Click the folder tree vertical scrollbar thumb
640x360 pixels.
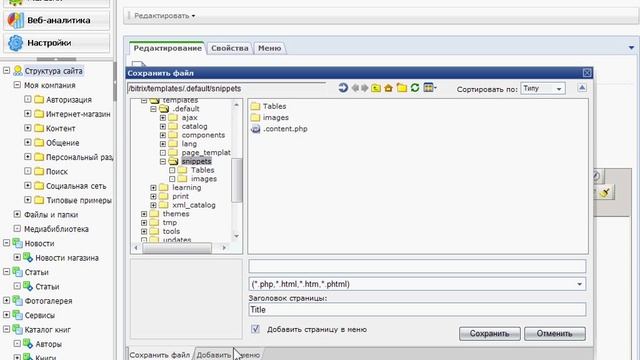(236, 180)
